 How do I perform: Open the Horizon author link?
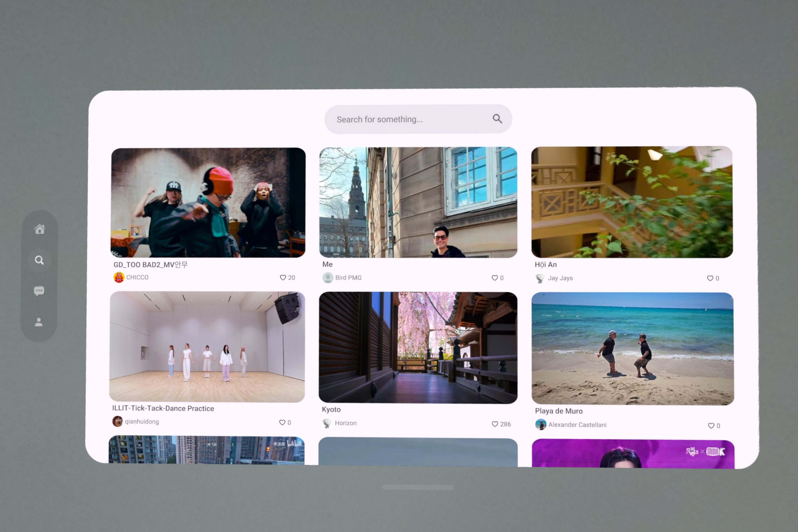point(345,423)
